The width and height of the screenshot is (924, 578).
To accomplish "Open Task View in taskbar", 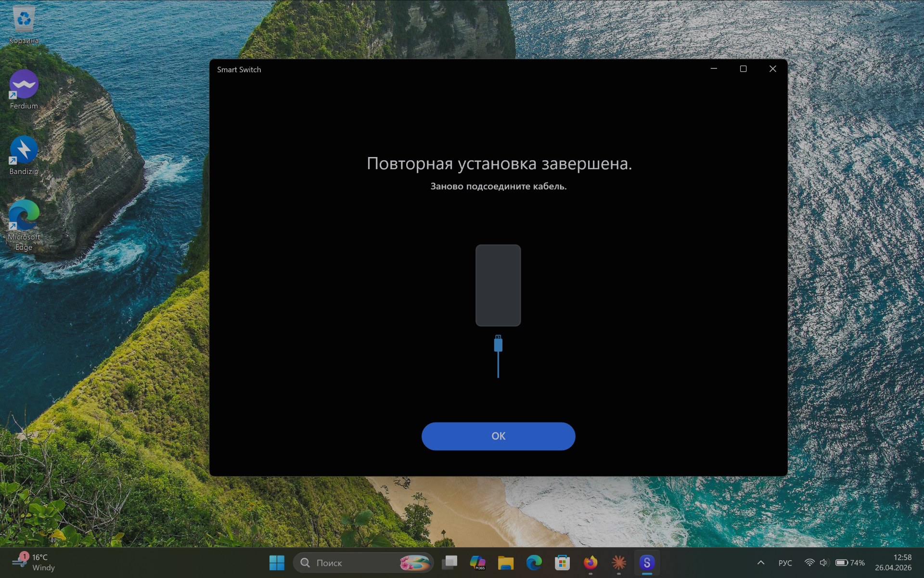I will click(449, 563).
